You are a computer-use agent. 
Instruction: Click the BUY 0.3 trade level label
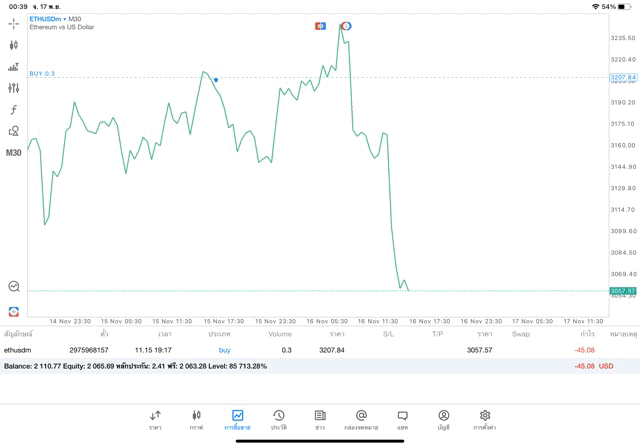click(42, 73)
